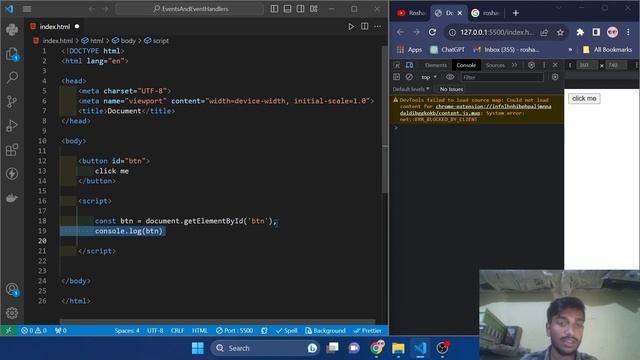The height and width of the screenshot is (360, 640).
Task: Open Source Control view in activity bar
Action: tap(12, 102)
